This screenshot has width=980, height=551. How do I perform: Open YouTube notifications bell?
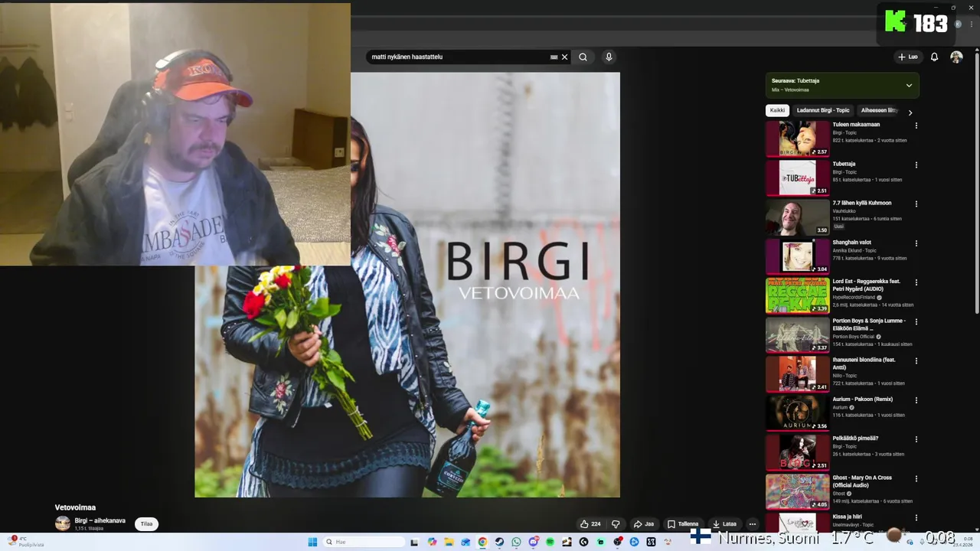point(934,57)
